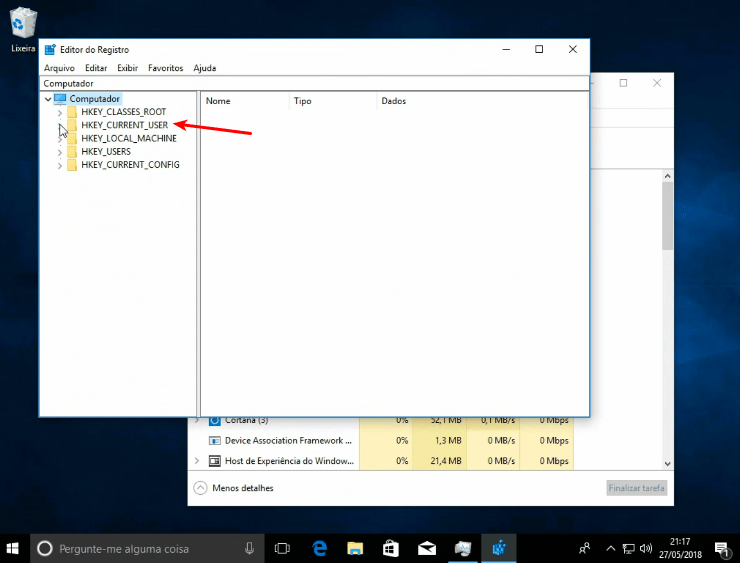
Task: Click the Cortana search box
Action: [x=147, y=548]
